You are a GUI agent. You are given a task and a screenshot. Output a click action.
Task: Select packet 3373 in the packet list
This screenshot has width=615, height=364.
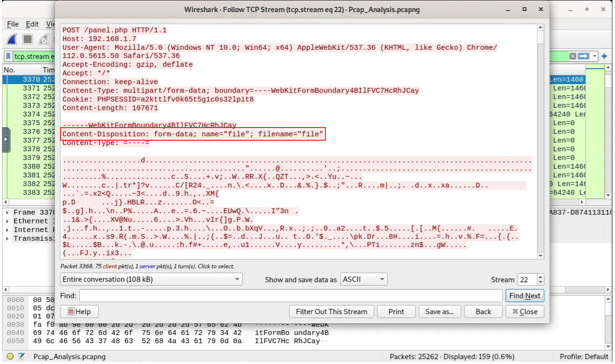(29, 105)
